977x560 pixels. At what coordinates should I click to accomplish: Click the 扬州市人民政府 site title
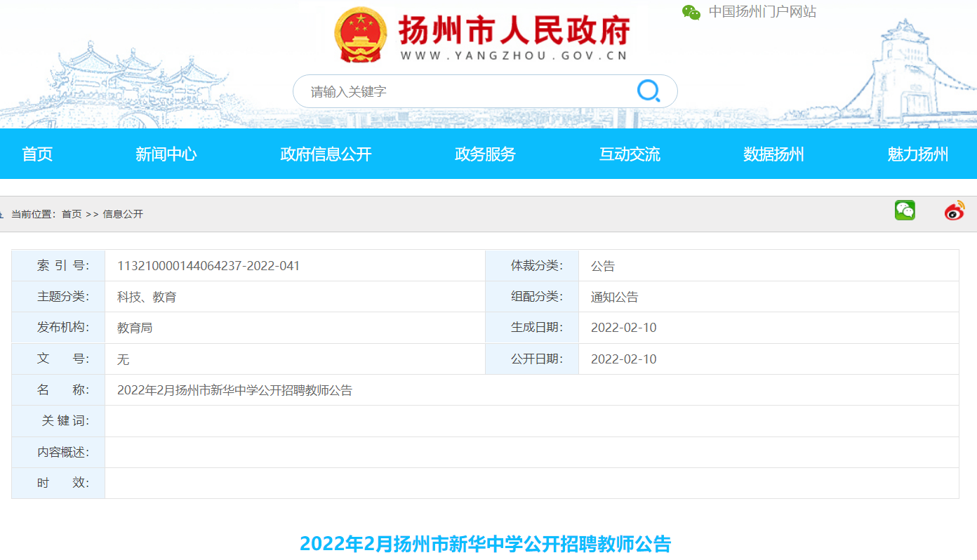(514, 30)
